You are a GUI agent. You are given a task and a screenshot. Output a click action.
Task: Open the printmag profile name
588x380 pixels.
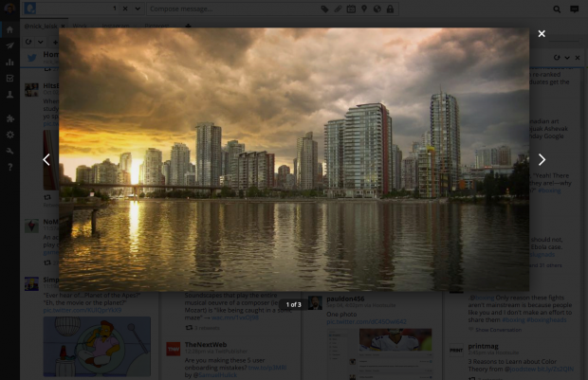tap(483, 346)
